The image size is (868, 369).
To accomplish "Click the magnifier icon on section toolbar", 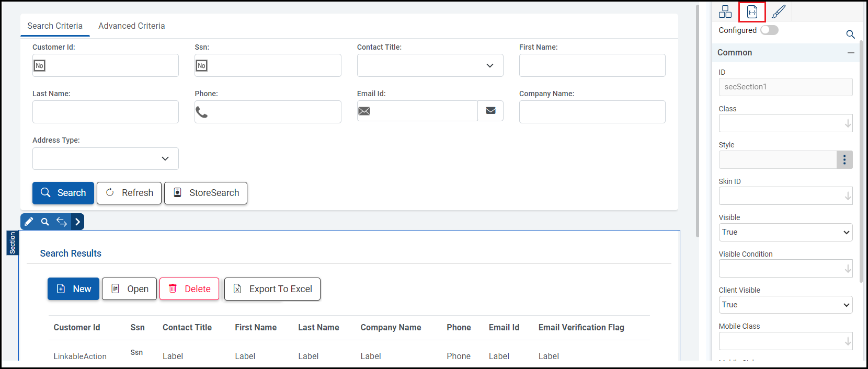I will point(45,222).
